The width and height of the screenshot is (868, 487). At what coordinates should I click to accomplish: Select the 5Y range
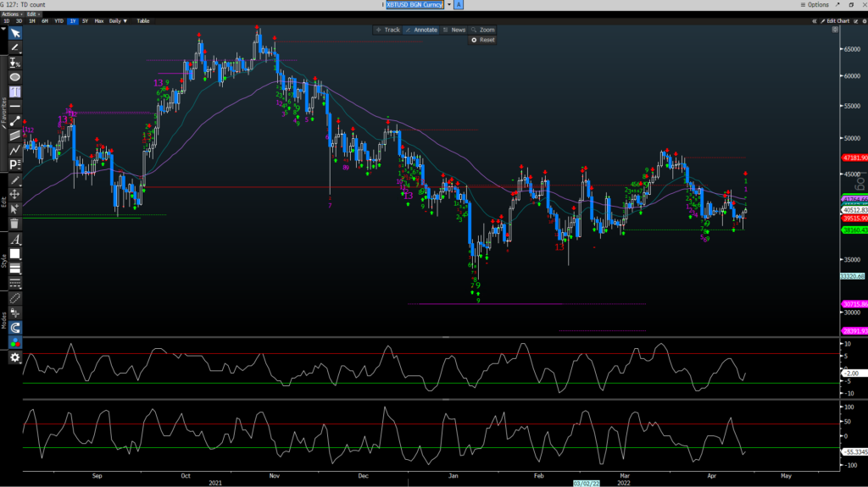(86, 21)
